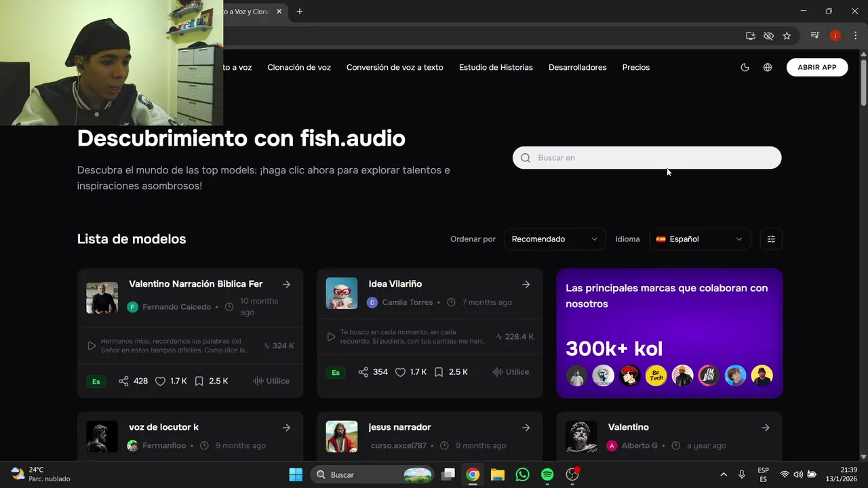Close the current browser tab
This screenshot has width=868, height=488.
tap(279, 12)
